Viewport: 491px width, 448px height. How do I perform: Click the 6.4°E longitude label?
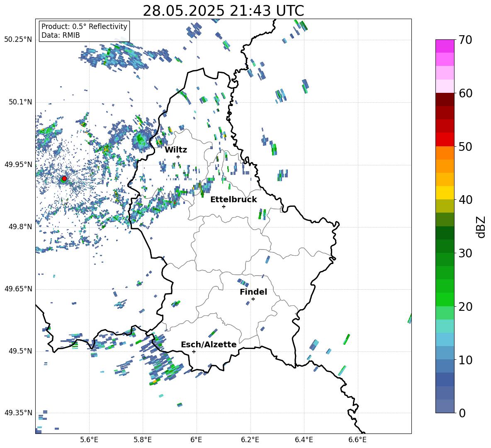pyautogui.click(x=304, y=440)
